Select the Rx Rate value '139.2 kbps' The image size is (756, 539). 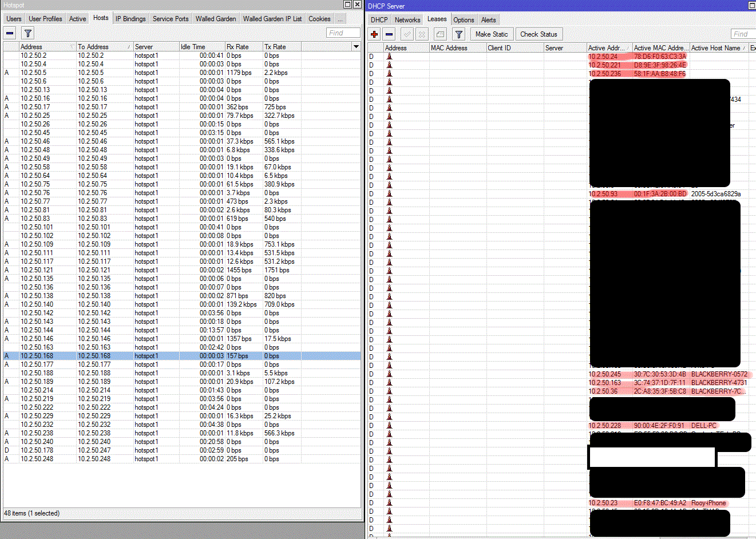[x=242, y=304]
